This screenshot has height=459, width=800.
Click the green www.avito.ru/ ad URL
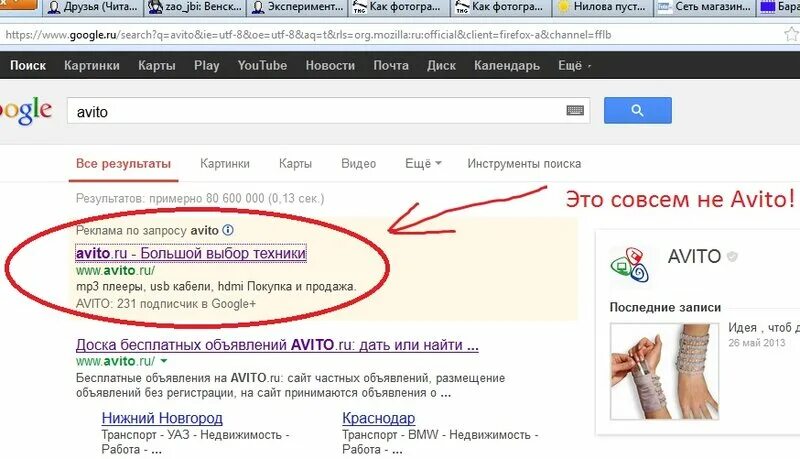click(115, 270)
